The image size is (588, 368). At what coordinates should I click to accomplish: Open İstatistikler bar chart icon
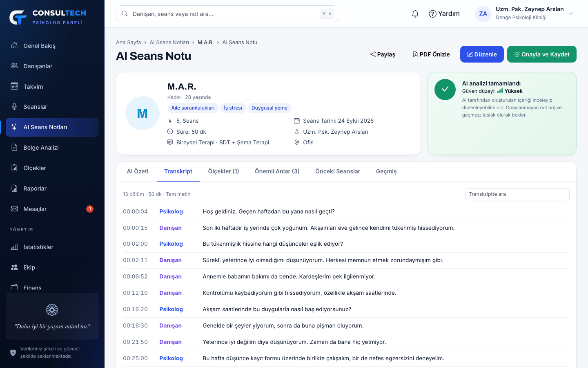[14, 247]
